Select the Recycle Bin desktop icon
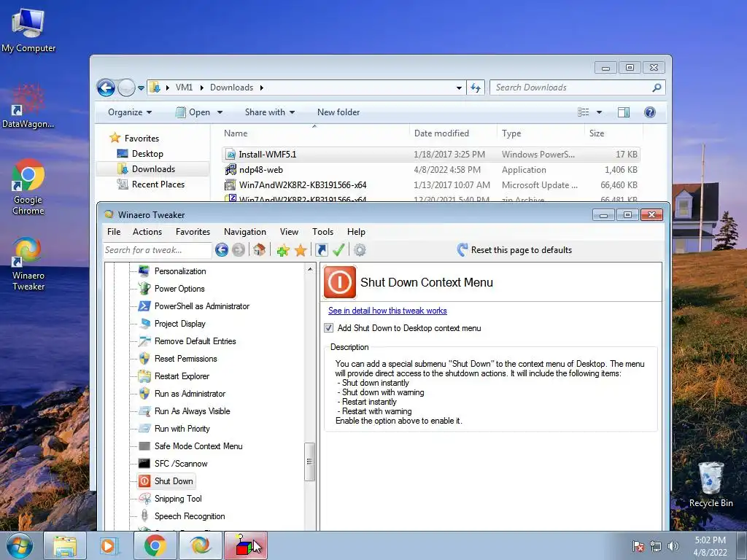The height and width of the screenshot is (560, 747). point(711,485)
